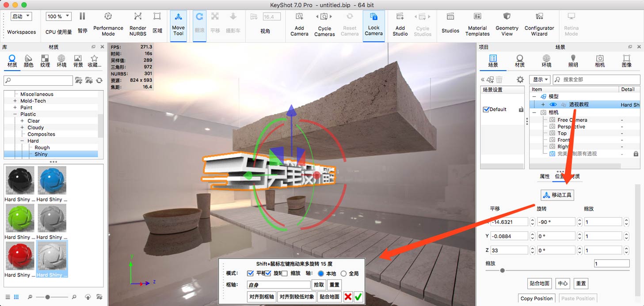The height and width of the screenshot is (306, 644).
Task: Switch library to the 颜色 tab
Action: tap(28, 61)
